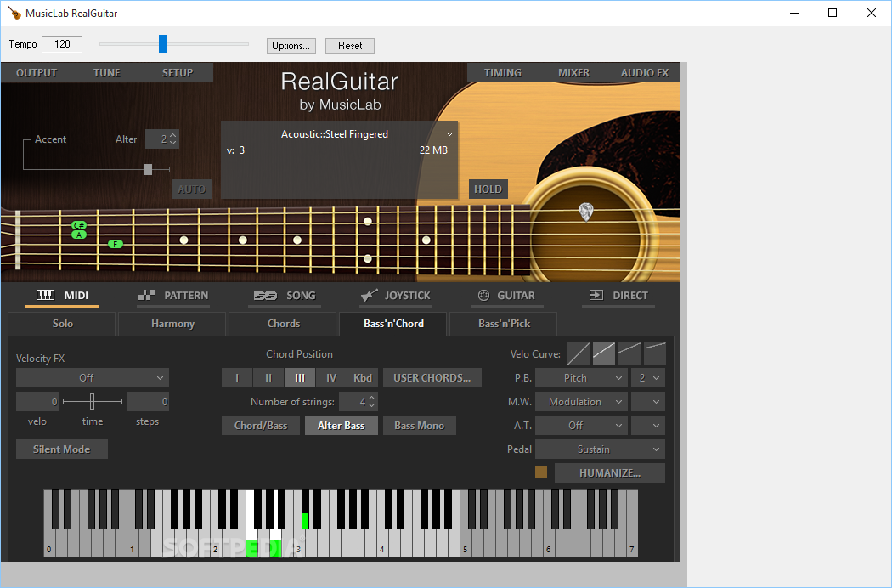Click the Tempo value field showing 120
Image resolution: width=892 pixels, height=588 pixels.
pos(62,44)
